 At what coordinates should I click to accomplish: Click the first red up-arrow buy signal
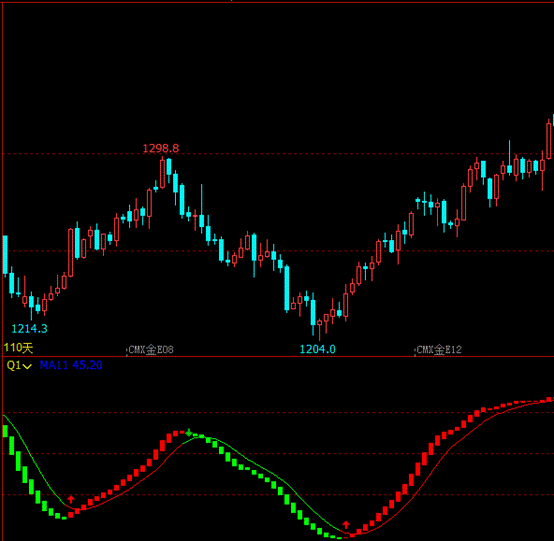[71, 499]
